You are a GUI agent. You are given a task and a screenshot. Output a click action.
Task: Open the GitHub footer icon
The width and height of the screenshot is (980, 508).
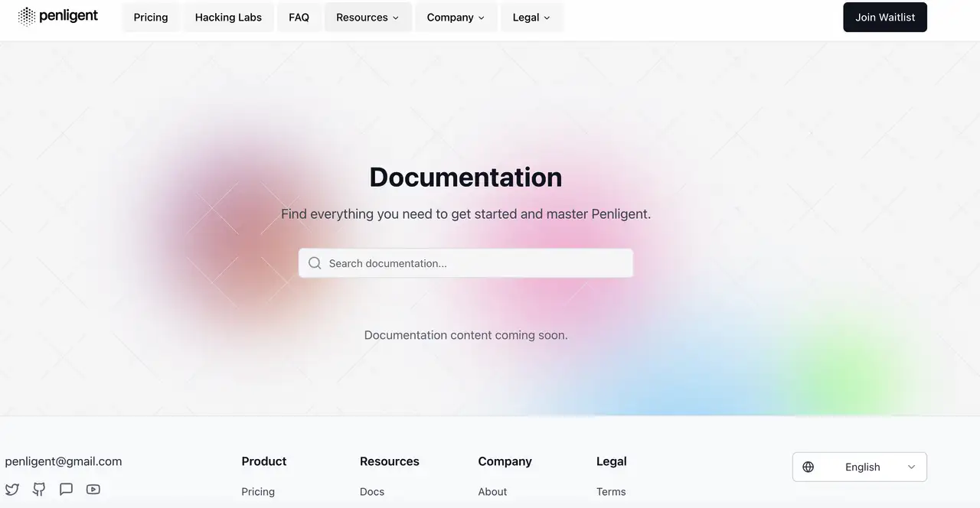(x=39, y=490)
